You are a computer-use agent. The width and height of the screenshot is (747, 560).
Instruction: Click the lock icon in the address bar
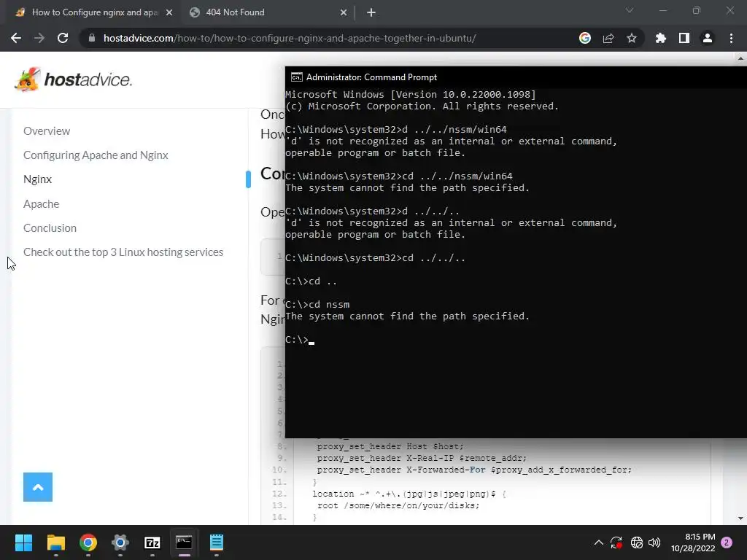[x=91, y=38]
